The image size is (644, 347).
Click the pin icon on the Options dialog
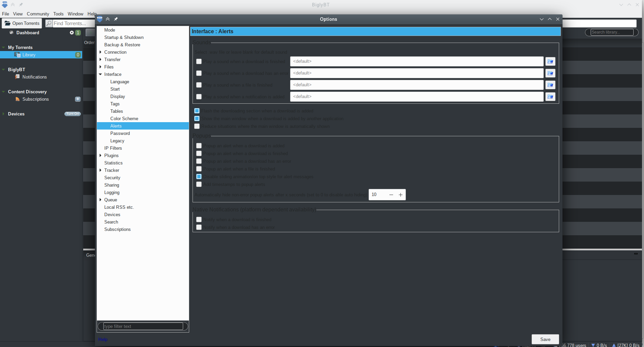(116, 19)
